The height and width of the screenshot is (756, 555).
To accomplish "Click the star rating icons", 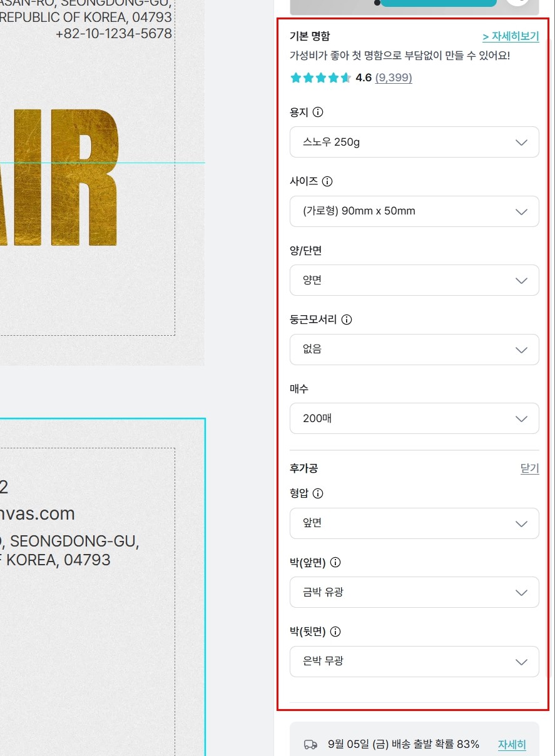I will point(320,78).
